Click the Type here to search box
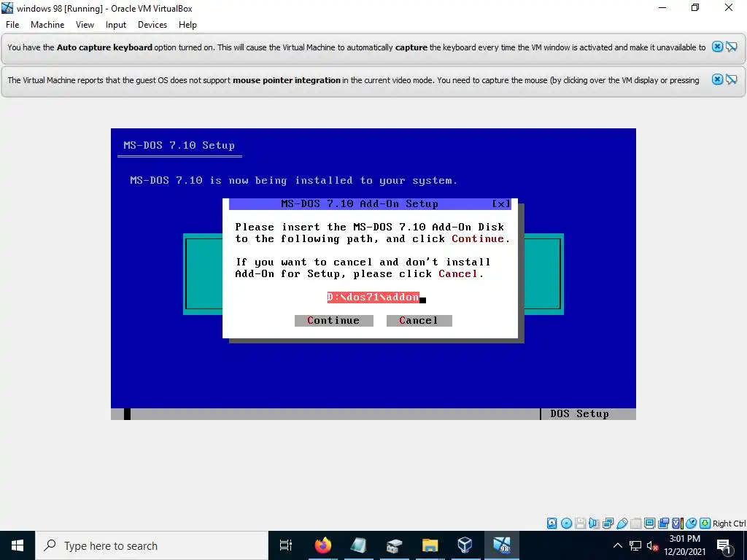 pos(152,545)
